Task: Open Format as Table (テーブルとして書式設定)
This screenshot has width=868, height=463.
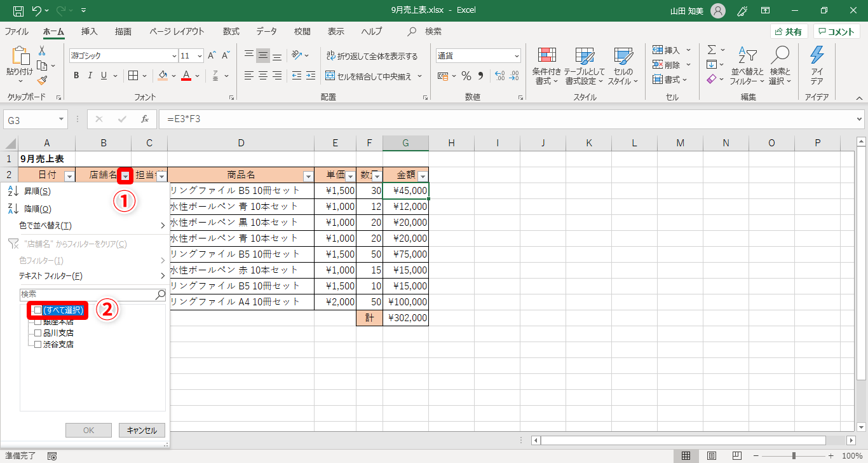Action: pyautogui.click(x=584, y=66)
